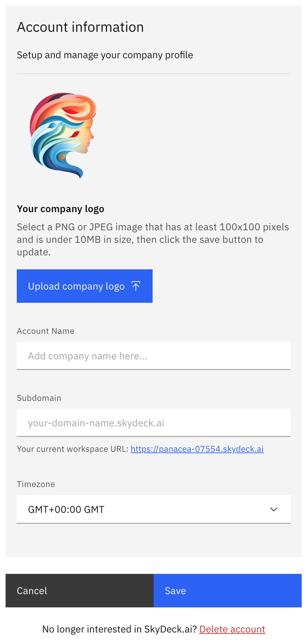Click the Account Name label
Viewport: 308px width, 644px height.
pyautogui.click(x=45, y=331)
